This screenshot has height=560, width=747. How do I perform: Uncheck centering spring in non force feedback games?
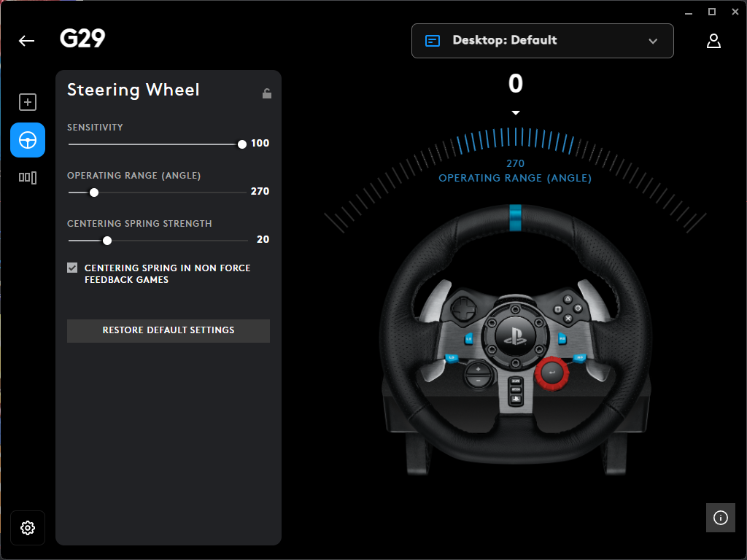(71, 268)
